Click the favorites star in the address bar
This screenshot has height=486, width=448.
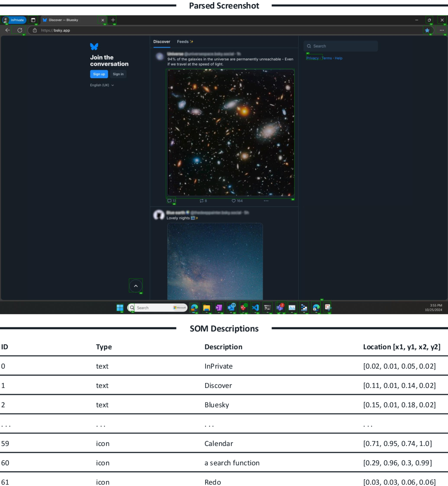427,30
